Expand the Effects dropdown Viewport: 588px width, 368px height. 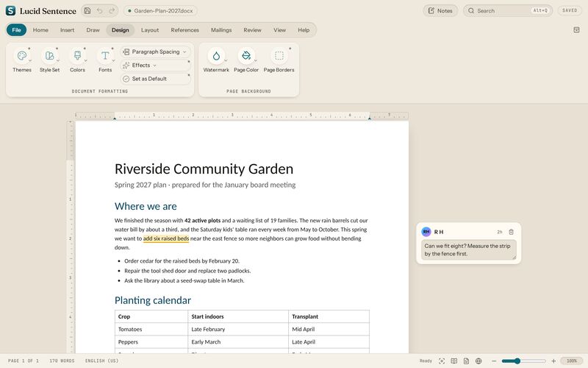pos(155,66)
